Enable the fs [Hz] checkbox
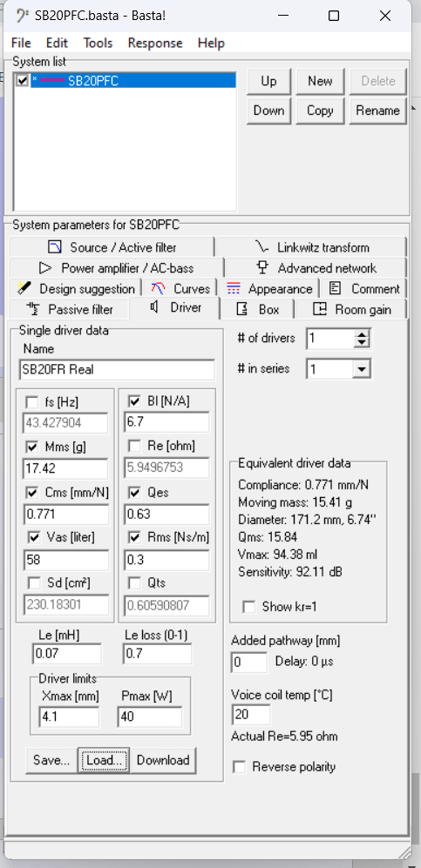 pos(32,402)
